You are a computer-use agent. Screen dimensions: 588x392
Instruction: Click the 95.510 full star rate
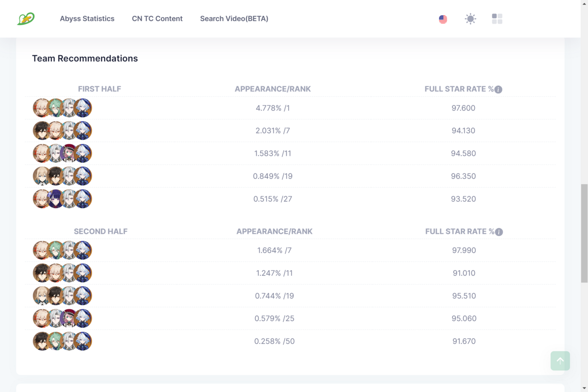tap(464, 296)
